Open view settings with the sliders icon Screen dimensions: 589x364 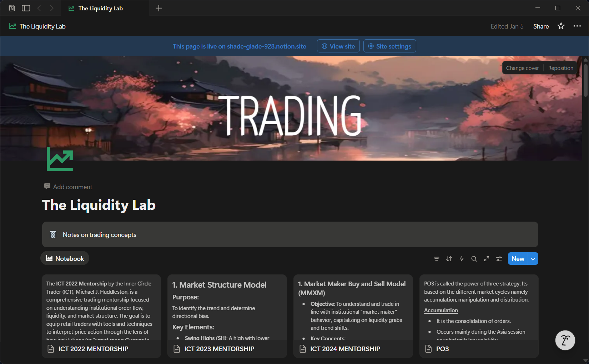coord(499,259)
